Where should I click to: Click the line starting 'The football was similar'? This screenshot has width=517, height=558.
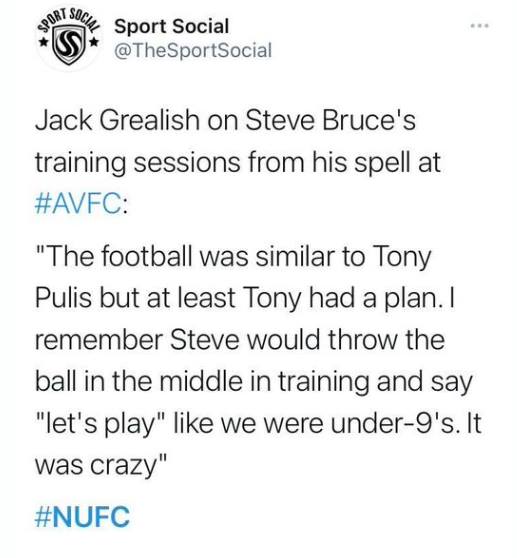coord(233,257)
